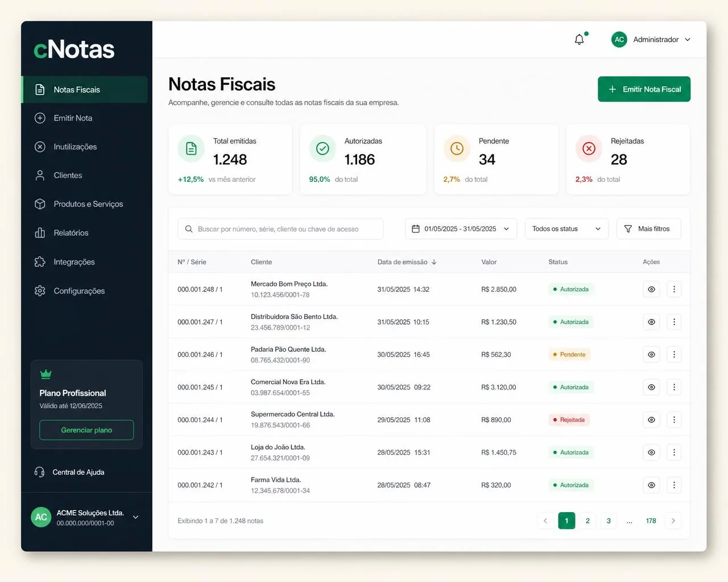Click the Rejeitadas X icon

pos(589,149)
